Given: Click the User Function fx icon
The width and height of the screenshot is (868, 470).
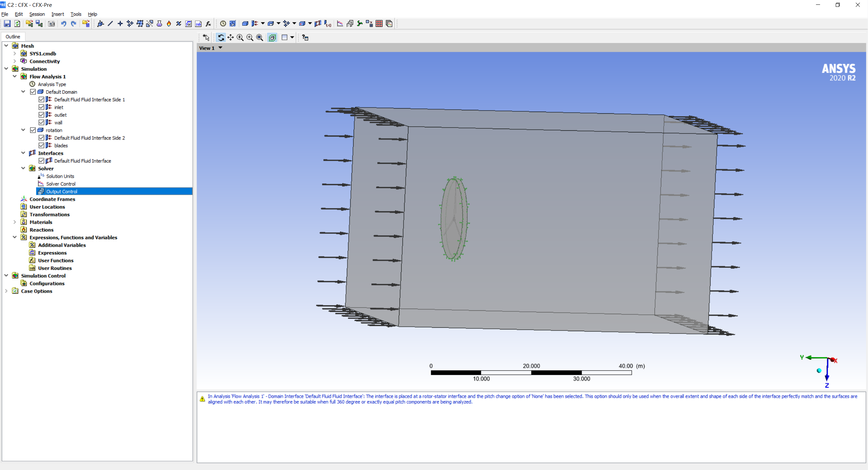Looking at the screenshot, I should [208, 23].
